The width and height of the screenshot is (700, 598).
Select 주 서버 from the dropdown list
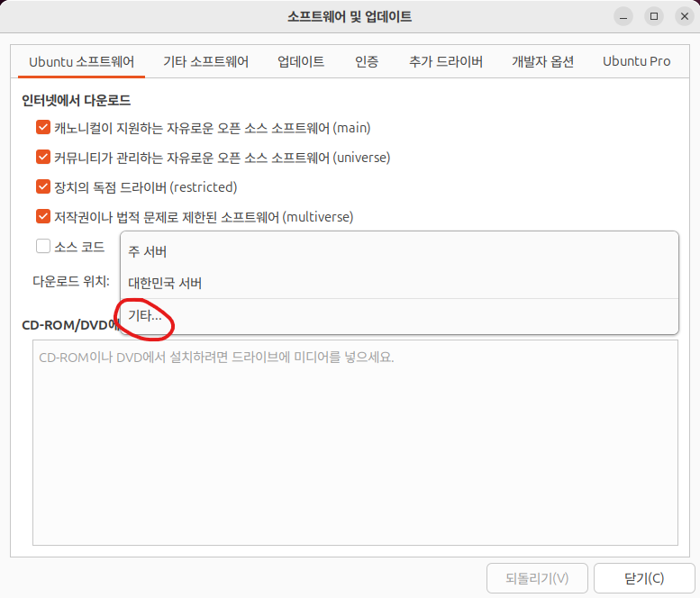pyautogui.click(x=399, y=251)
